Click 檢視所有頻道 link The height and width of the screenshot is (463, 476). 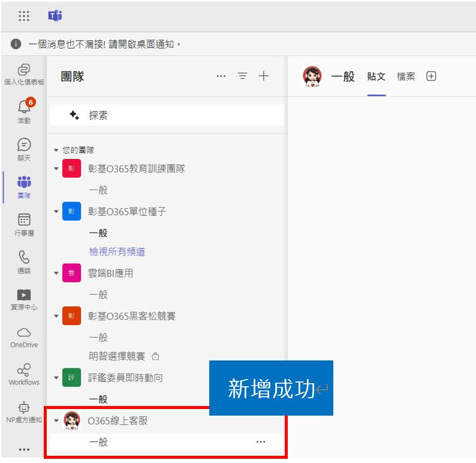pos(117,252)
